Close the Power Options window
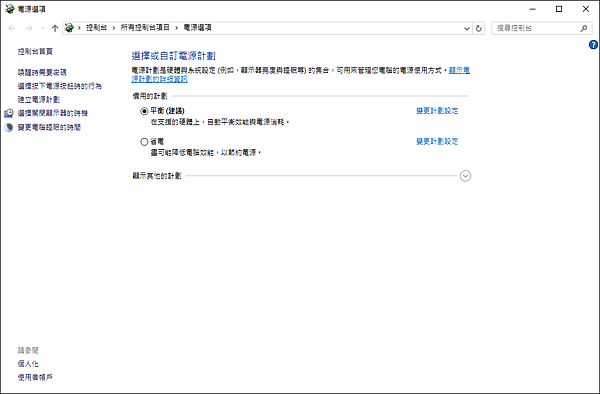 586,9
